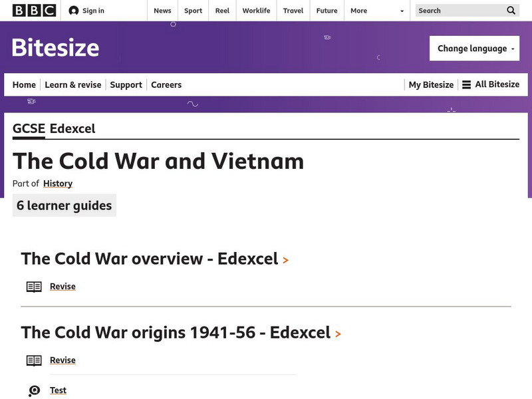This screenshot has width=532, height=399.
Task: Open the Support navigation item
Action: (126, 84)
